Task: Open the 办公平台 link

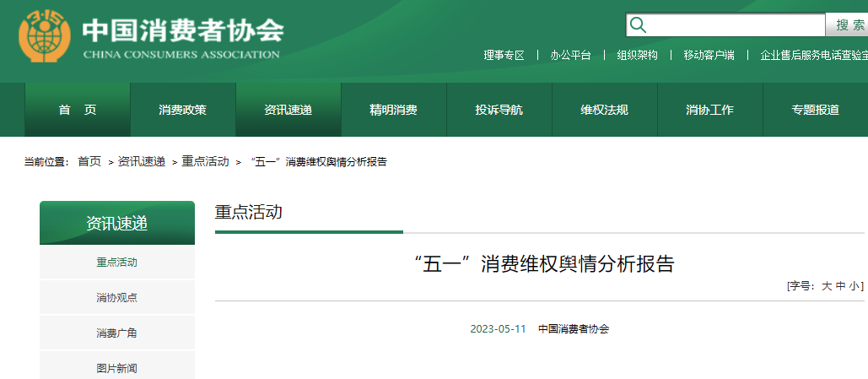Action: [x=570, y=55]
